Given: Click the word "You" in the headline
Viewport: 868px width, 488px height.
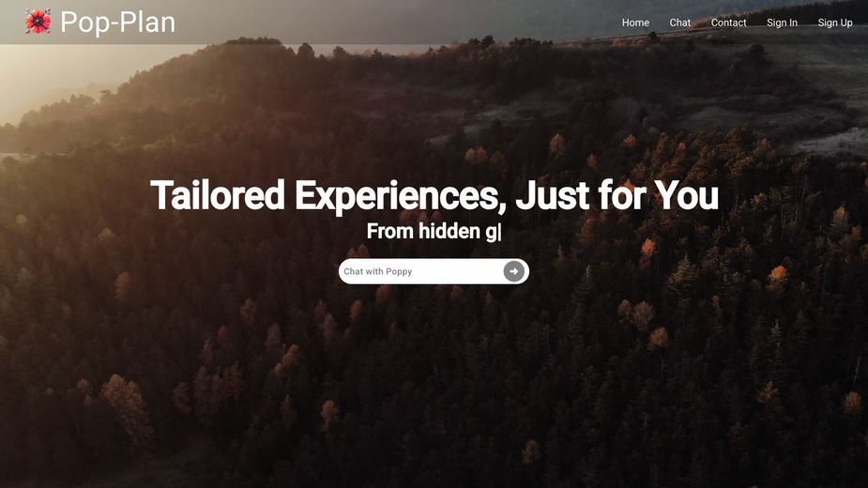Looking at the screenshot, I should click(686, 195).
